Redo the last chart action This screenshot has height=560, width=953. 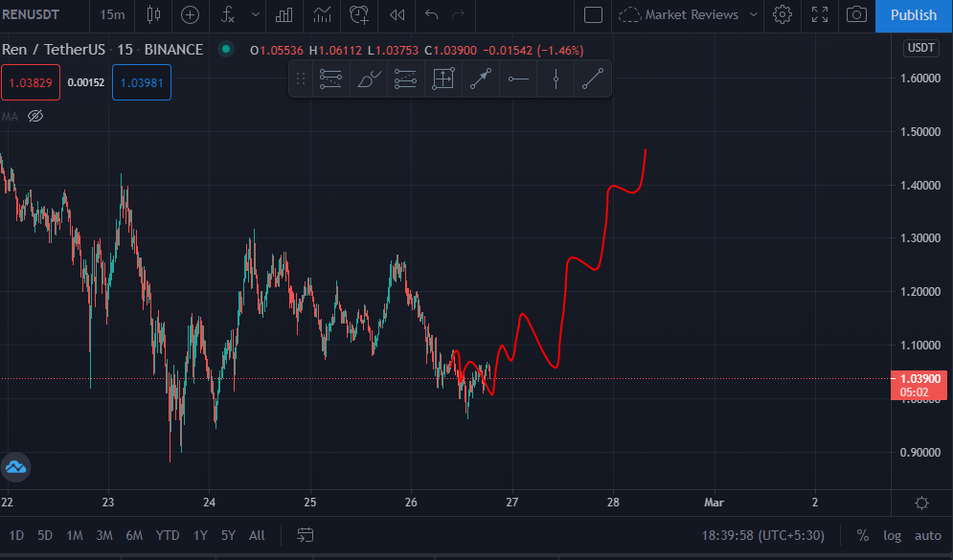[x=459, y=14]
